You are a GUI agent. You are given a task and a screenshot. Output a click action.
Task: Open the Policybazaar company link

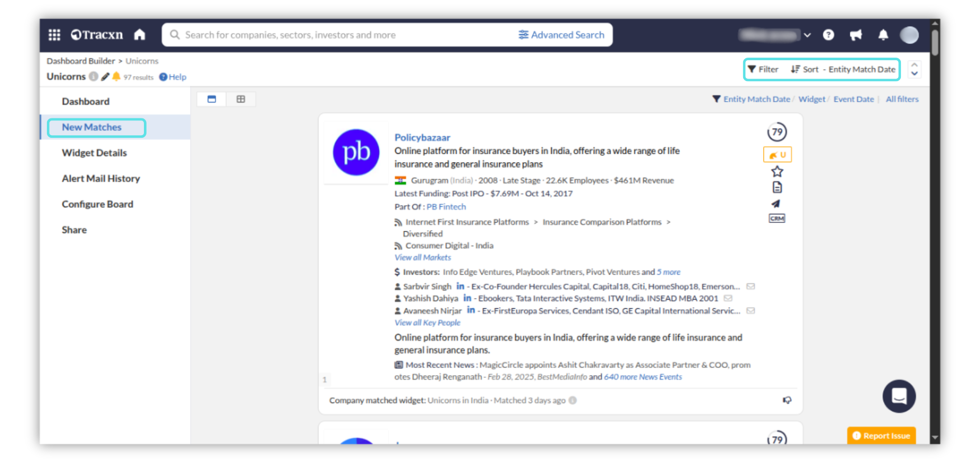coord(422,137)
